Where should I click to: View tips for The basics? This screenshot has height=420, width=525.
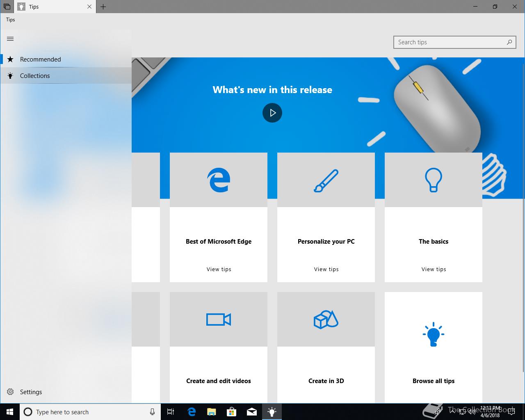point(434,269)
